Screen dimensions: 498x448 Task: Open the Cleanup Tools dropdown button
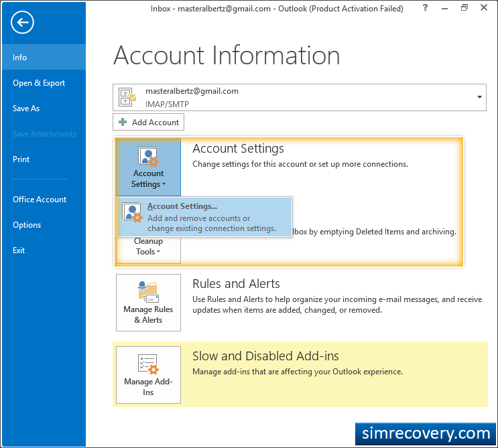click(148, 250)
